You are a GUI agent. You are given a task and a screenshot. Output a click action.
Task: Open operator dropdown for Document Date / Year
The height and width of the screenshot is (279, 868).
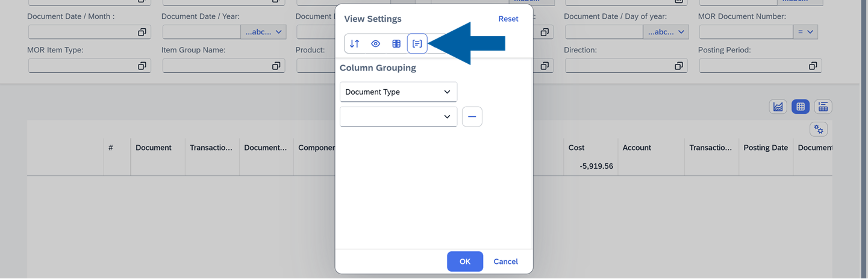(264, 32)
